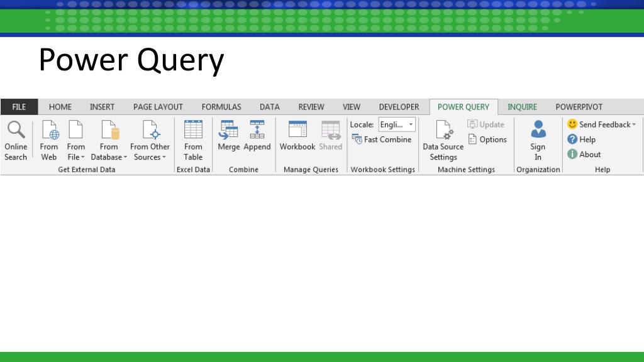Click the Merge queries icon
Viewport: 644px width, 362px height.
pos(228,129)
